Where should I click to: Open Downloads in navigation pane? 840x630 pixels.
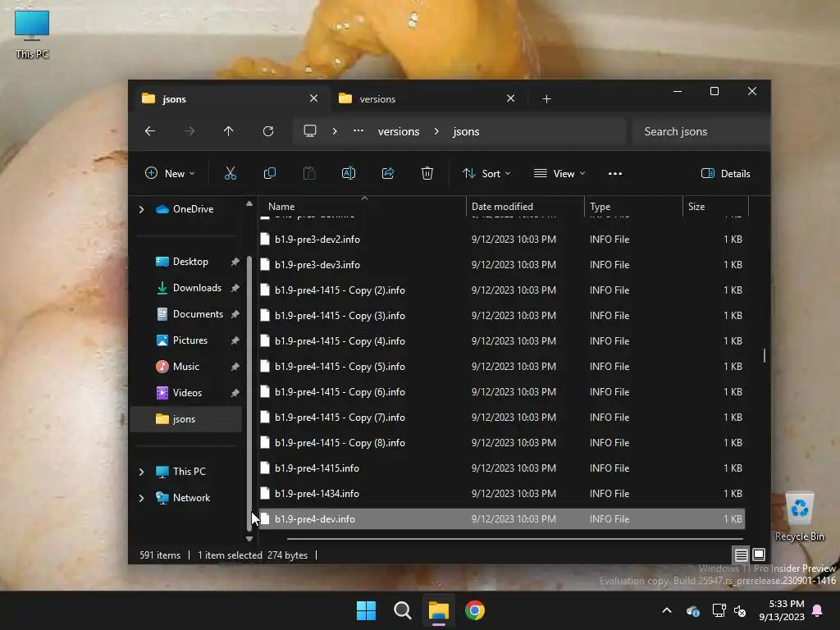pos(197,288)
